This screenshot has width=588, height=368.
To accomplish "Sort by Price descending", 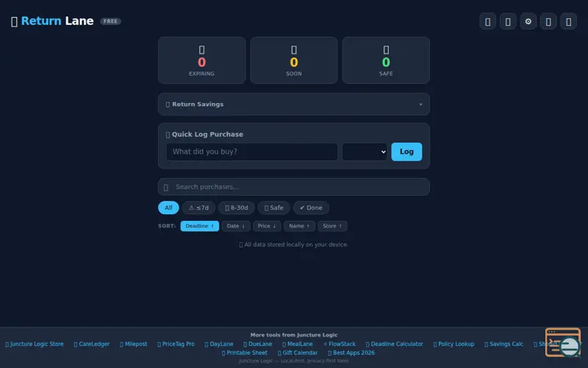I will click(267, 226).
